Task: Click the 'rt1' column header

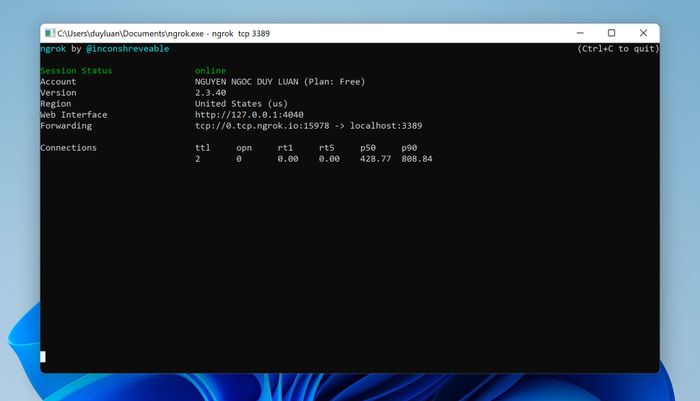Action: coord(285,148)
